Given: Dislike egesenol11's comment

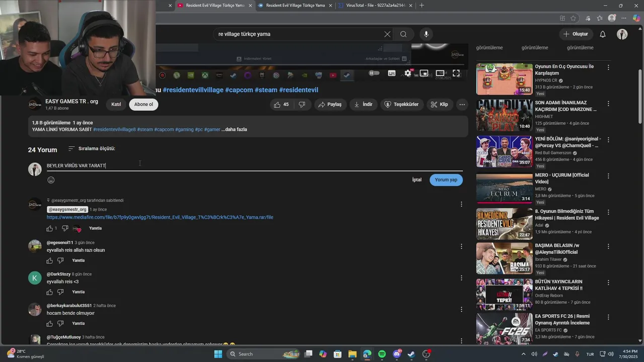Looking at the screenshot, I should pos(60,260).
